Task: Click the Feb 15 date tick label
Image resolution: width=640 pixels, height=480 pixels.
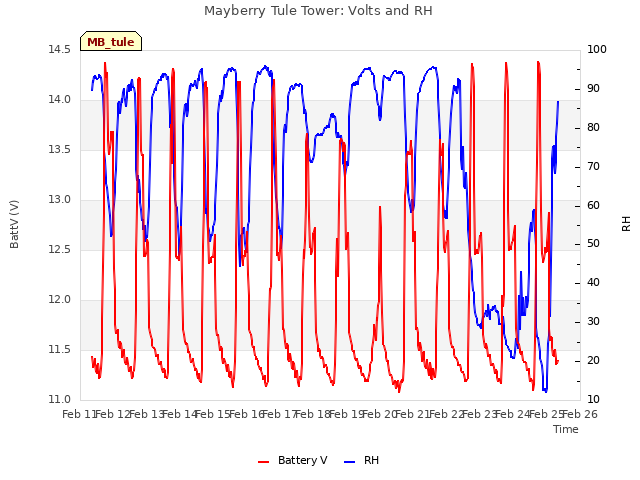Action: (212, 415)
